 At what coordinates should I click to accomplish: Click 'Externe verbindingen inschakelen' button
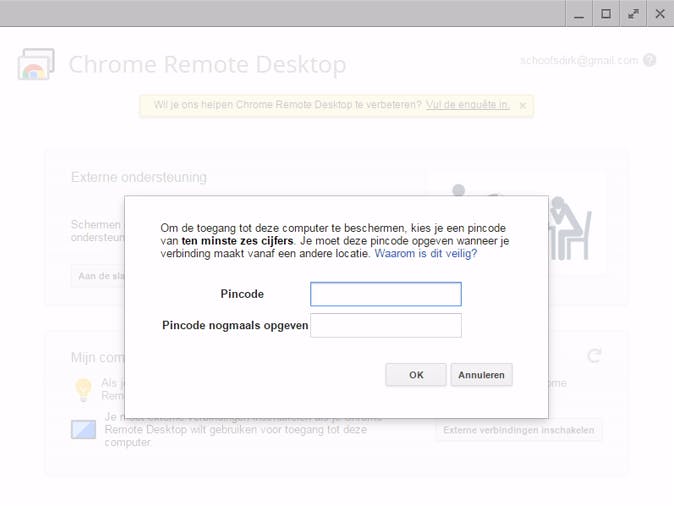[x=518, y=430]
